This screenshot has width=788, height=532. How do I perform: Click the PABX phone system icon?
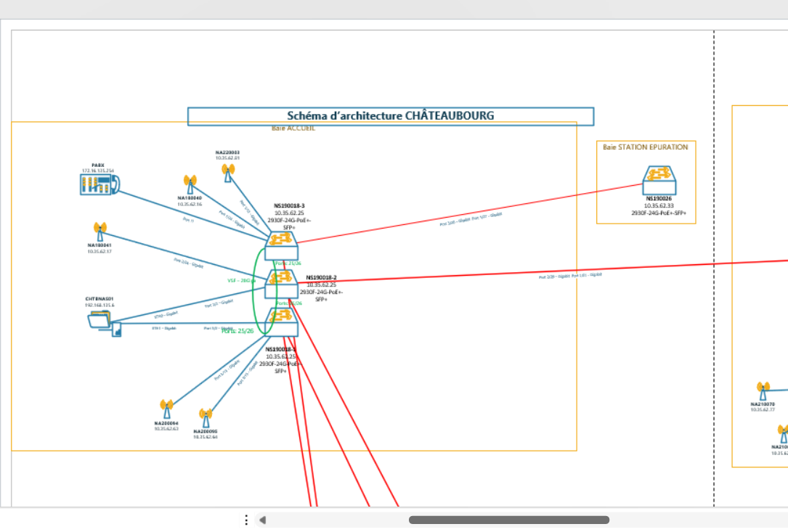[x=99, y=184]
